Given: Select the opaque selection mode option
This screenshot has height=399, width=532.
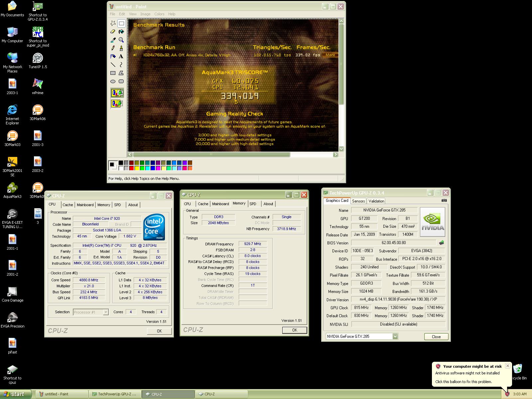Looking at the screenshot, I should 117,93.
